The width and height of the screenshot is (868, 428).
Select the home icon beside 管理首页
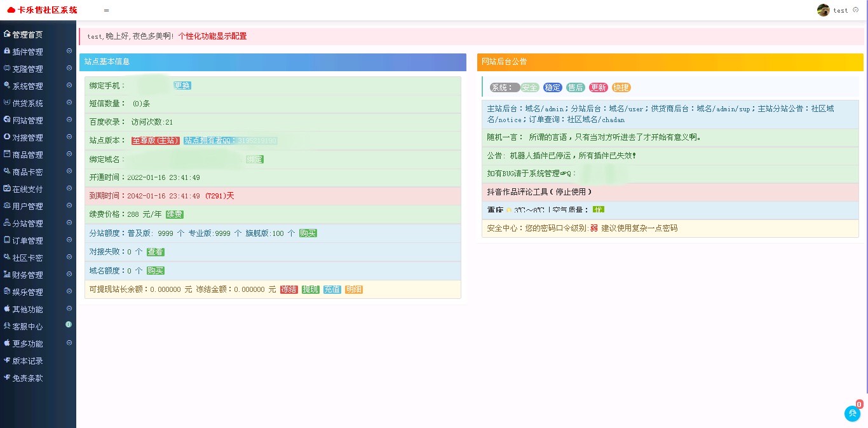(x=6, y=34)
